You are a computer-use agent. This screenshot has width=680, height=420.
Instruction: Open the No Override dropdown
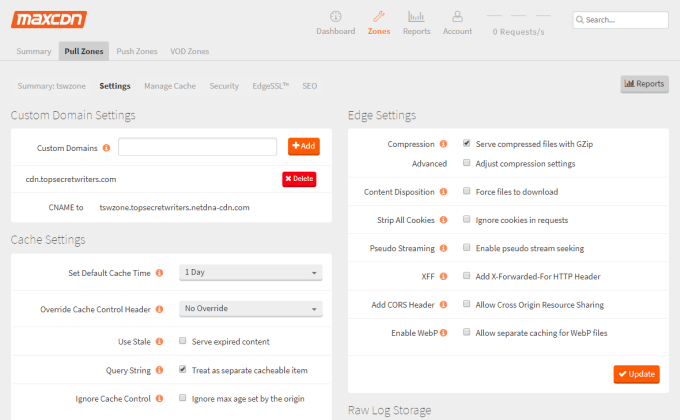[x=251, y=308]
